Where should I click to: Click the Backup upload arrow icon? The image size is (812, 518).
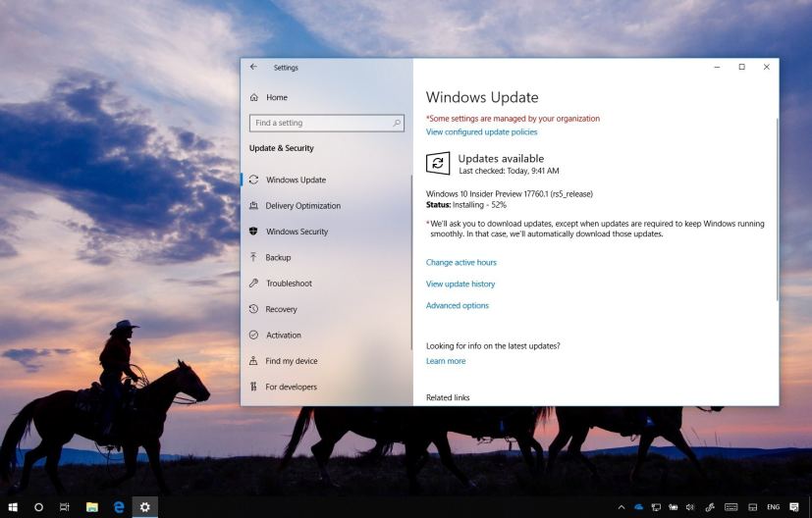[x=253, y=257]
